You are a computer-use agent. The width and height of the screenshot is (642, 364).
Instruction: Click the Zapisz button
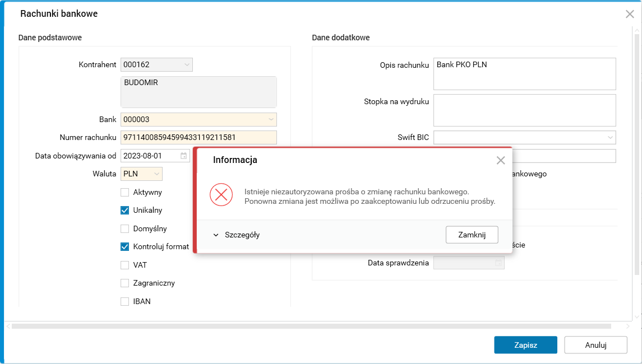pos(525,345)
